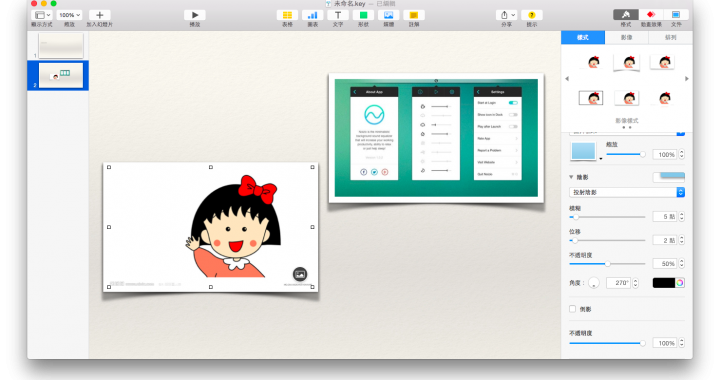Switch to the 樣式 style tab
Viewport: 720px width, 380px height.
coord(583,38)
